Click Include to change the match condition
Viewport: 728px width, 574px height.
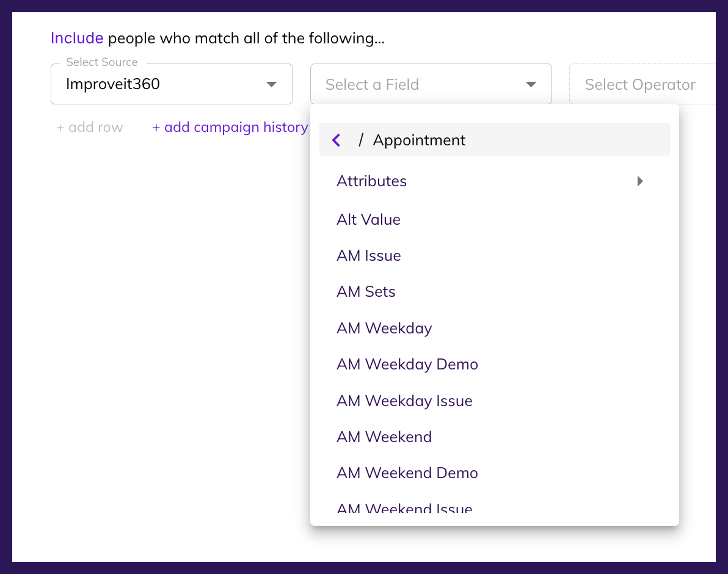77,38
